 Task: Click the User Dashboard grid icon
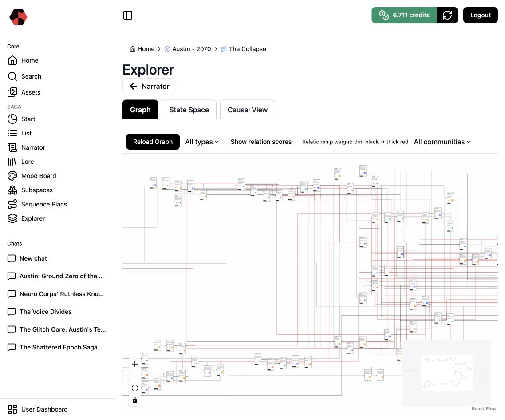point(12,409)
